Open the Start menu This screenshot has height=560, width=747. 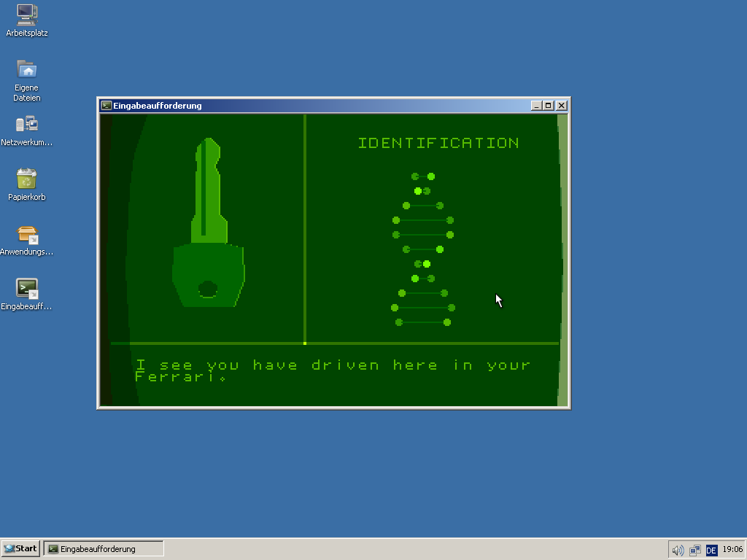click(x=20, y=548)
